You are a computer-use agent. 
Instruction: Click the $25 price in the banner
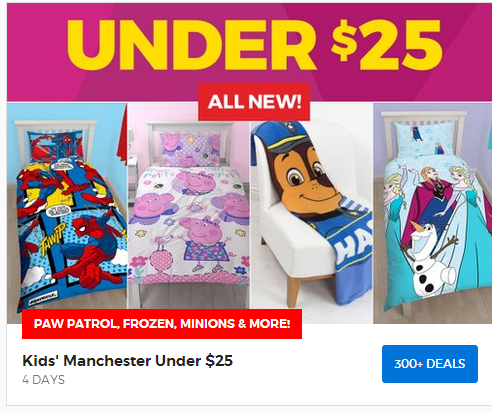(x=387, y=44)
